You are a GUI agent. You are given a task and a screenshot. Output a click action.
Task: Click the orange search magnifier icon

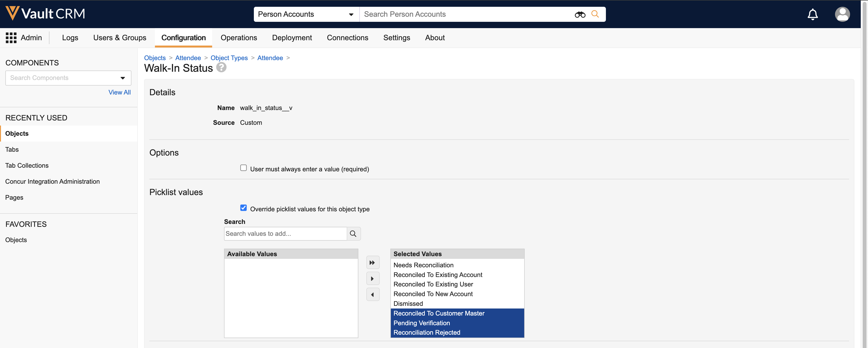click(x=595, y=14)
